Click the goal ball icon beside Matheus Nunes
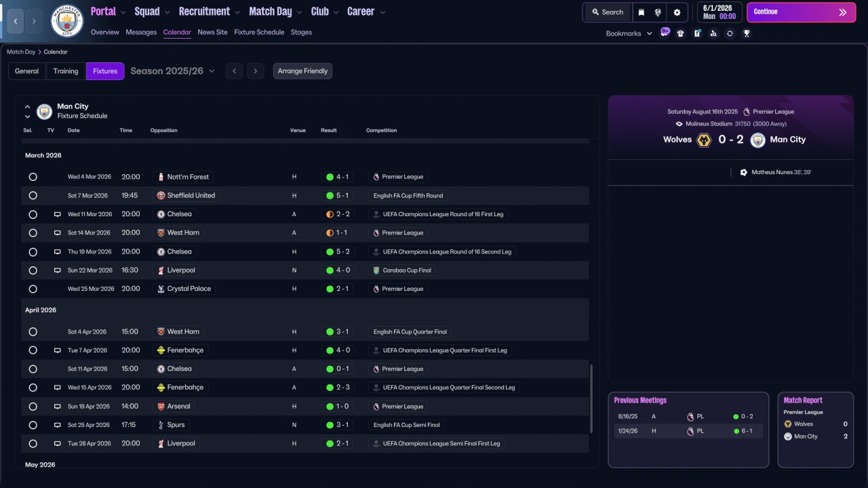 (x=744, y=172)
